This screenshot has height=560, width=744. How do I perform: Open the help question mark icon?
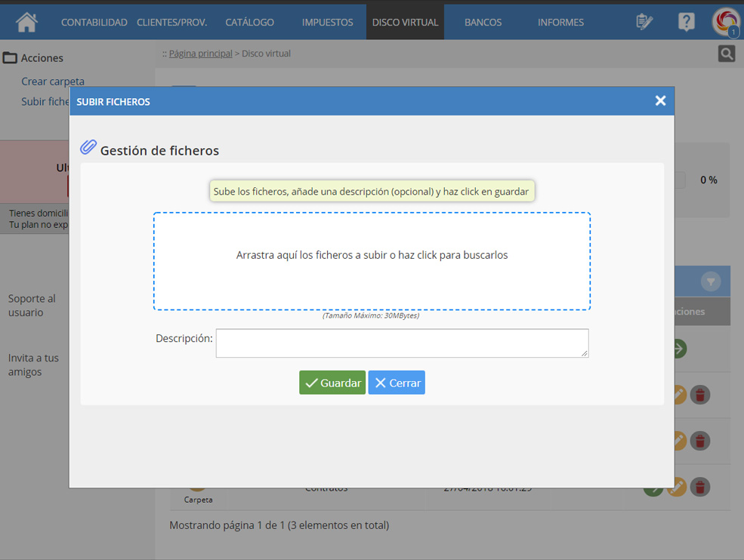pos(686,22)
